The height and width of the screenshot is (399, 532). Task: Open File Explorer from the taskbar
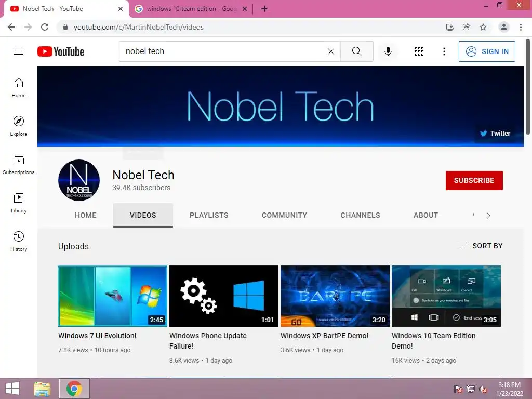click(42, 389)
